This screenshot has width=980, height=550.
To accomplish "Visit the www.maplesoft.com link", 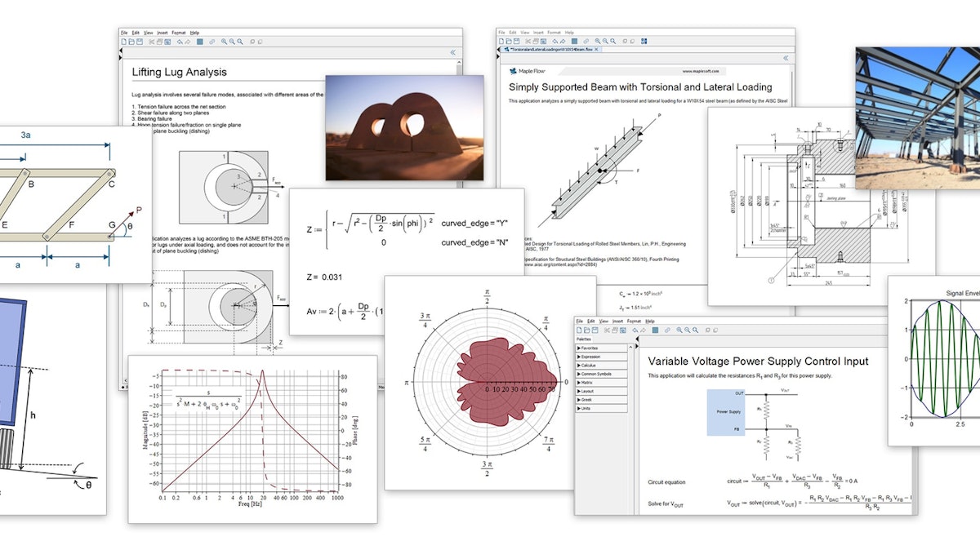I will [x=701, y=71].
